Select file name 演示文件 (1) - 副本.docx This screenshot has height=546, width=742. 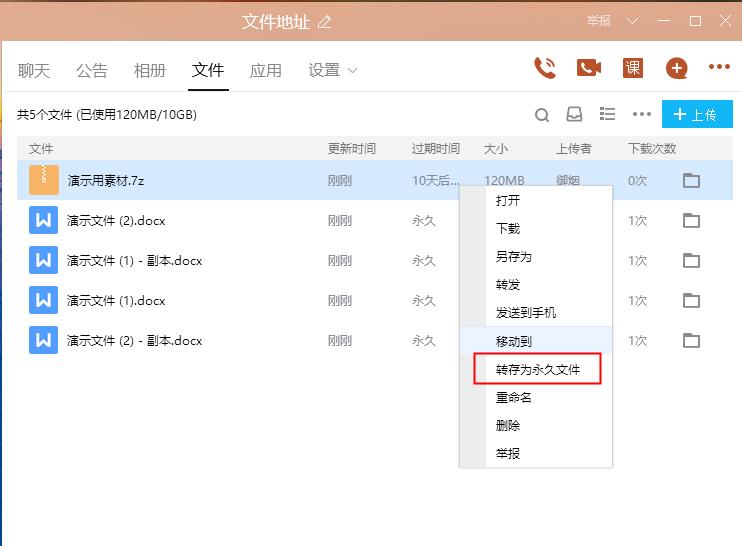pos(134,260)
